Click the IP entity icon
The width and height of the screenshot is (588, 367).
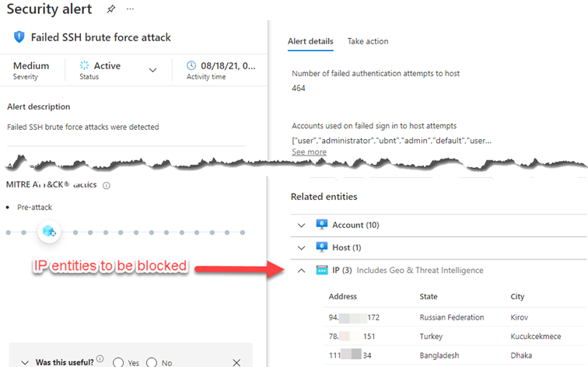point(322,270)
